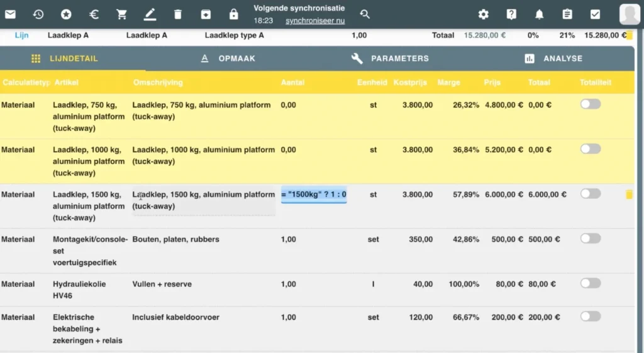
Task: Click the 'Laadklep type A' cell
Action: click(x=234, y=35)
